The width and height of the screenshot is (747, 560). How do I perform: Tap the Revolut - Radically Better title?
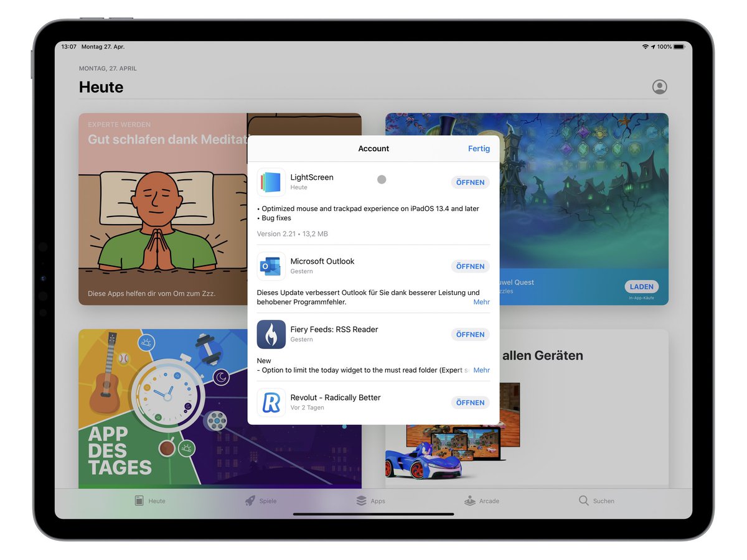336,398
